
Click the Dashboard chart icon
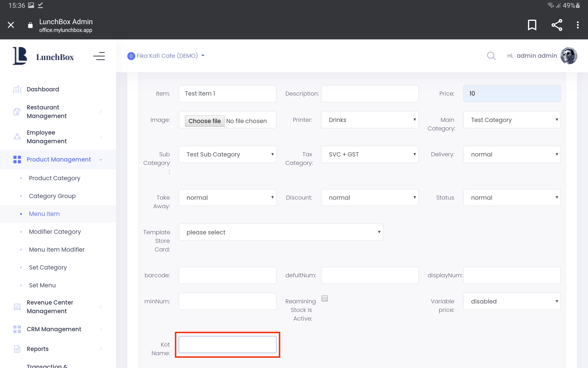[x=17, y=89]
